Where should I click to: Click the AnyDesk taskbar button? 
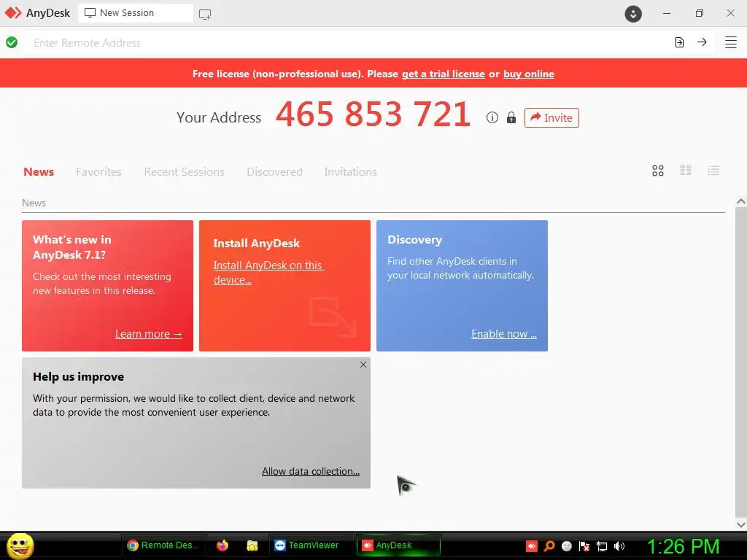pyautogui.click(x=398, y=545)
